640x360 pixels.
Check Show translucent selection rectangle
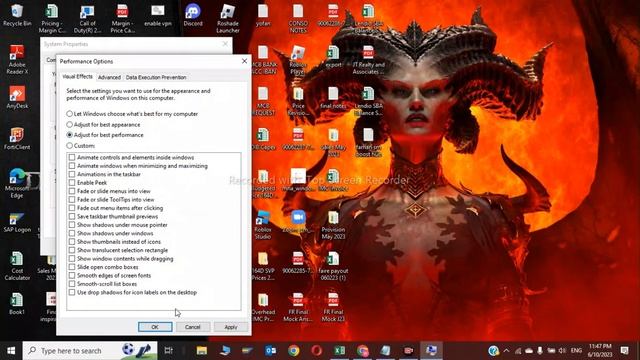(72, 250)
